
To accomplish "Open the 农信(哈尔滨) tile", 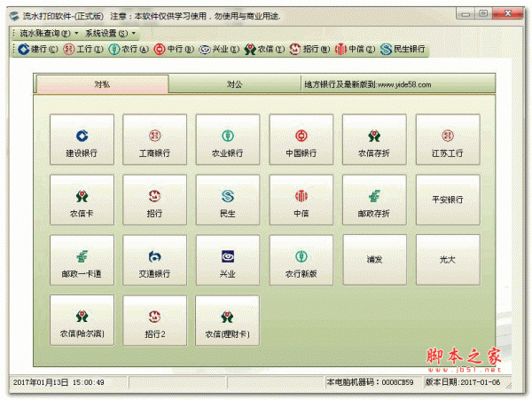I will pos(82,320).
